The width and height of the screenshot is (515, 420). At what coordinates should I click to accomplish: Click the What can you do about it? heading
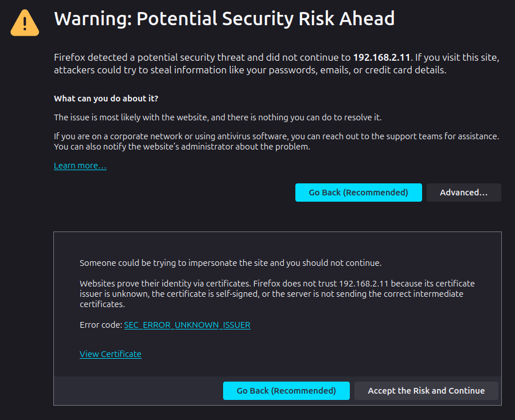106,99
